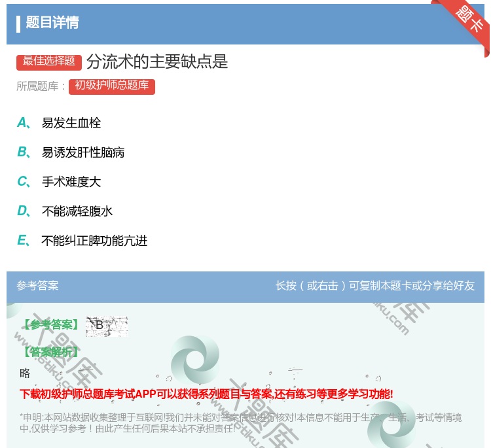This screenshot has height=448, width=491.
Task: Click the answer image showing B
Action: point(107,326)
